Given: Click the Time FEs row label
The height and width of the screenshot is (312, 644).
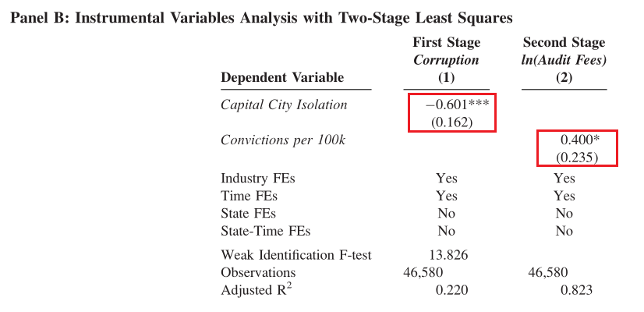Looking at the screenshot, I should pyautogui.click(x=249, y=196).
